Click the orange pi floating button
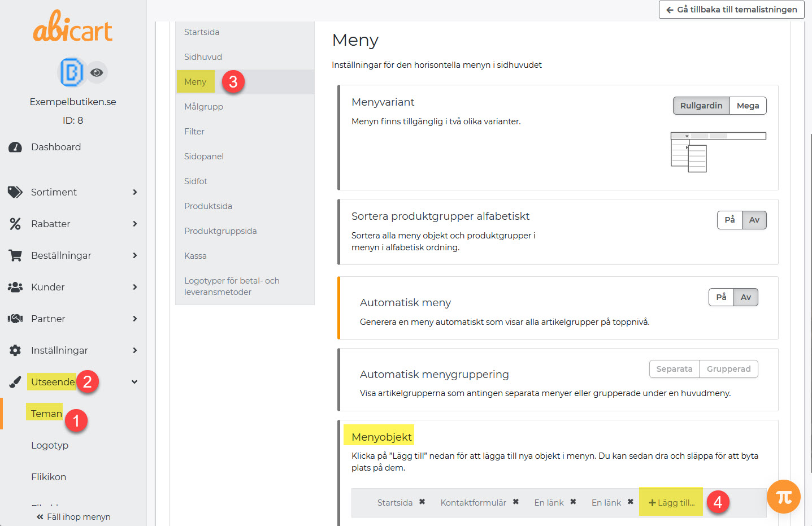The width and height of the screenshot is (812, 526). (x=783, y=497)
